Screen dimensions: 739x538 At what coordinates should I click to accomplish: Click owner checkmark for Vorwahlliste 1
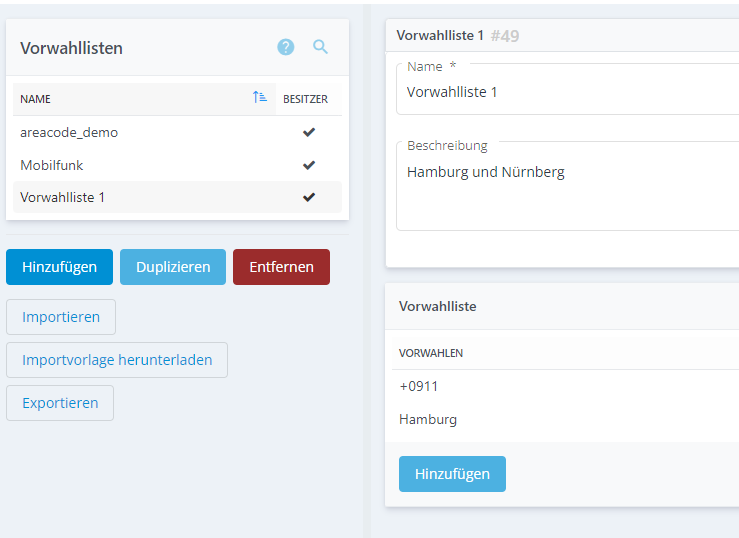tap(309, 197)
